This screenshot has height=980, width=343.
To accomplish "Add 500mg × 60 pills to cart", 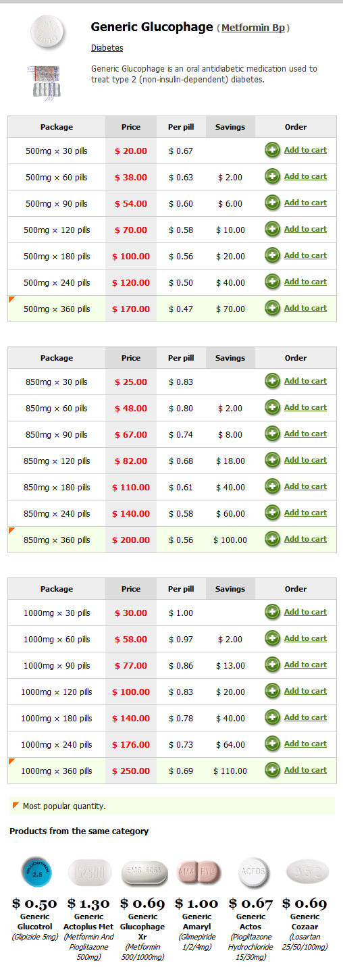I will click(305, 176).
